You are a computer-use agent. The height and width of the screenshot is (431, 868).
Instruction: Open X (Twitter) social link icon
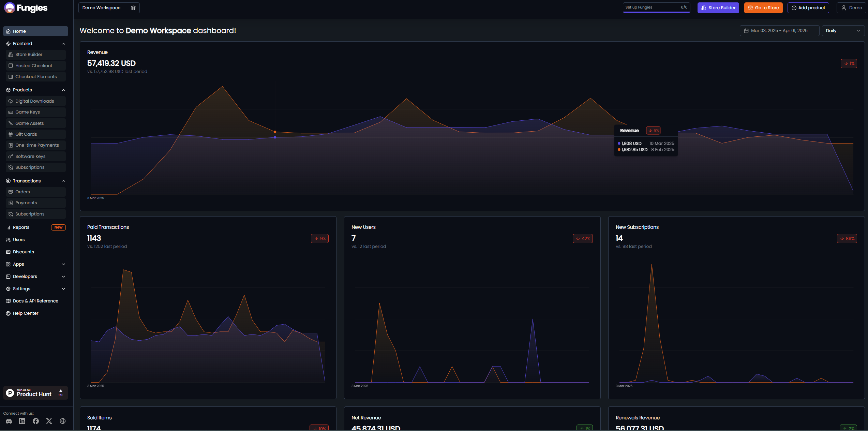click(x=49, y=421)
